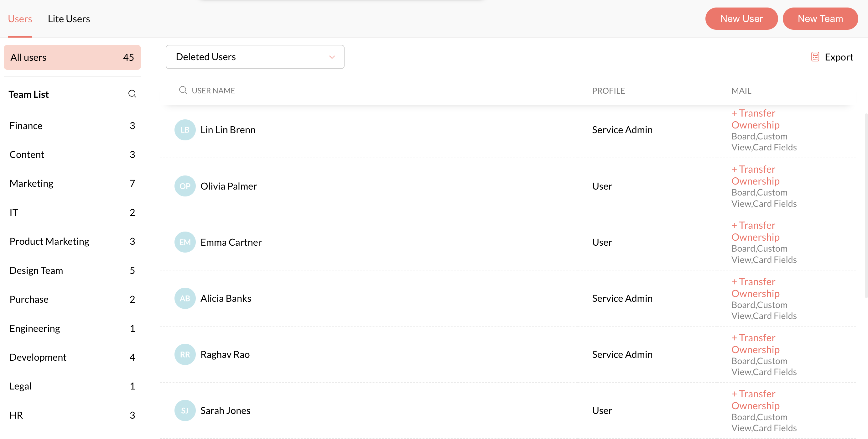Click Alicia Banks' AB avatar

[x=185, y=298]
